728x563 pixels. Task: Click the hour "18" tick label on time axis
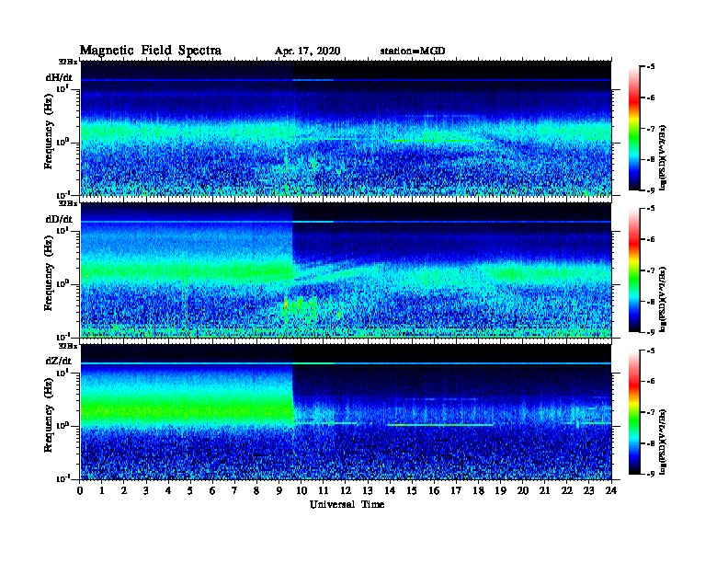478,490
